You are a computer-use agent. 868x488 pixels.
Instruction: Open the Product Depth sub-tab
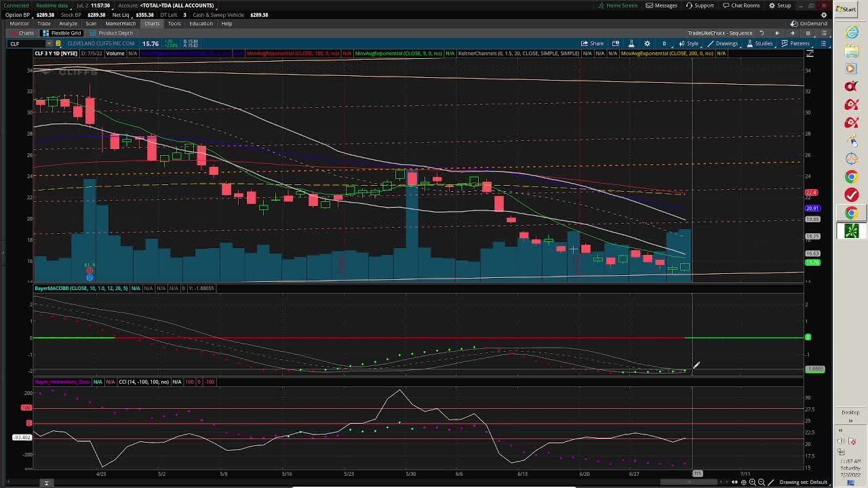click(112, 33)
